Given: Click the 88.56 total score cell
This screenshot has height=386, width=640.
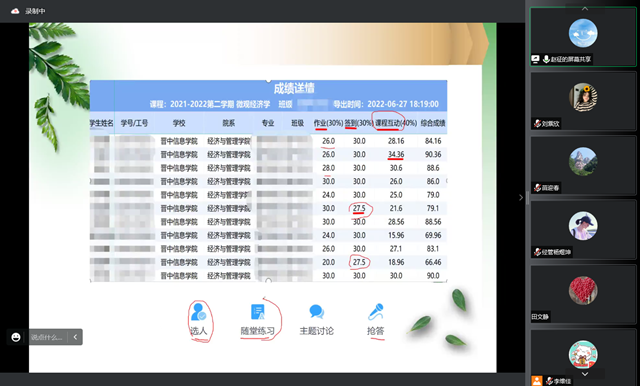Looking at the screenshot, I should point(433,222).
